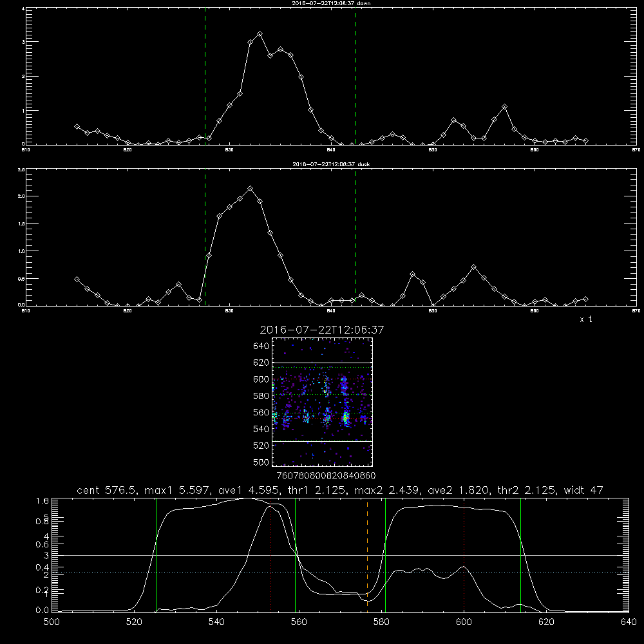Click the 830 x-axis label under dawn plot
This screenshot has width=644, height=644.
click(x=229, y=150)
